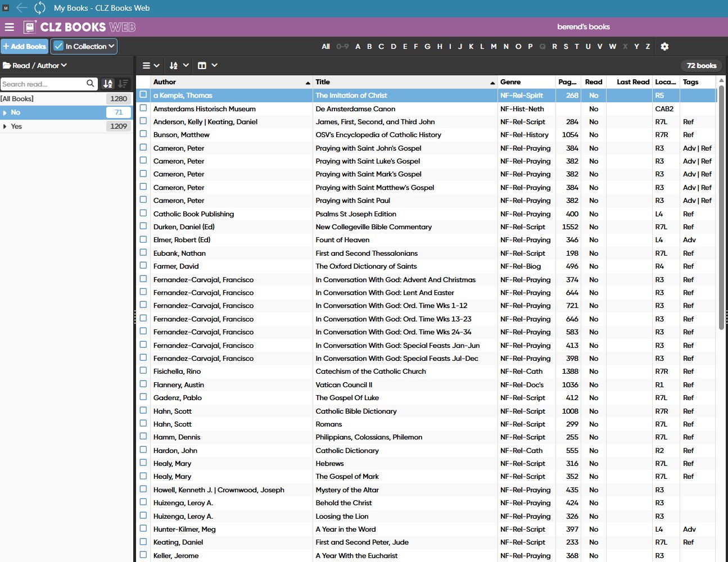728x562 pixels.
Task: Click the browser reload icon
Action: pos(40,8)
